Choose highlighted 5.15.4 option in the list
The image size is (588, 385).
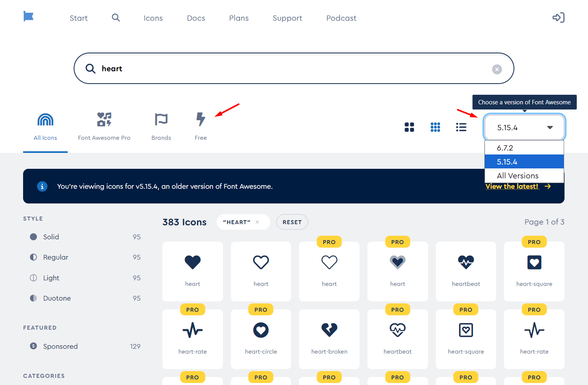(524, 162)
